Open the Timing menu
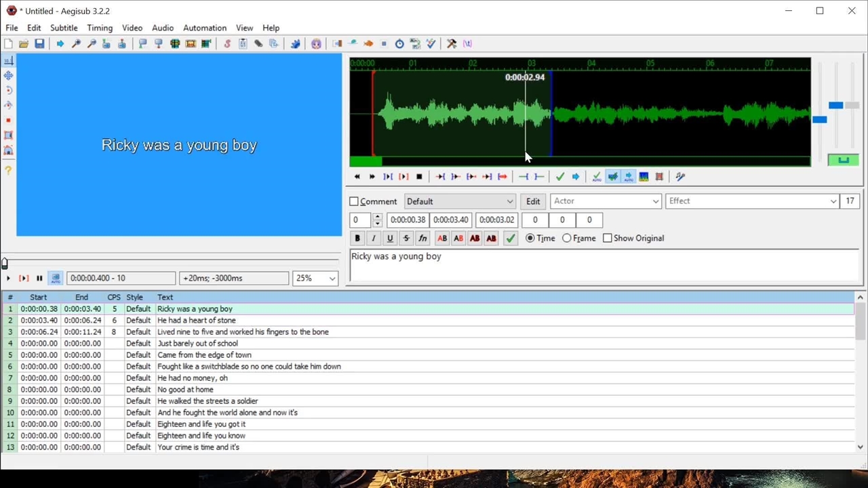This screenshot has height=488, width=868. [x=100, y=28]
